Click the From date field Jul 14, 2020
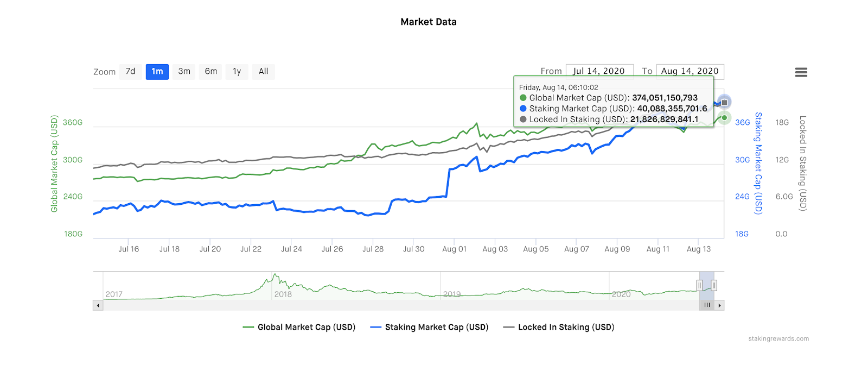The image size is (868, 371). [599, 71]
